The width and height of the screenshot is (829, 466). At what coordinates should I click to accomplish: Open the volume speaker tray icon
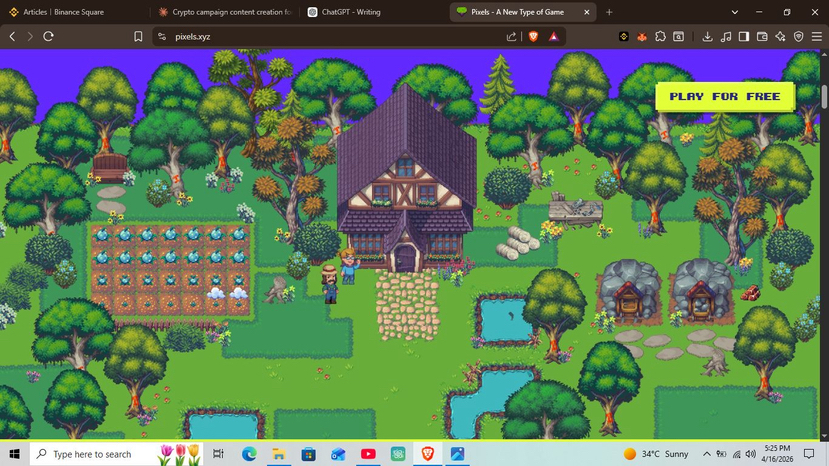pyautogui.click(x=750, y=454)
